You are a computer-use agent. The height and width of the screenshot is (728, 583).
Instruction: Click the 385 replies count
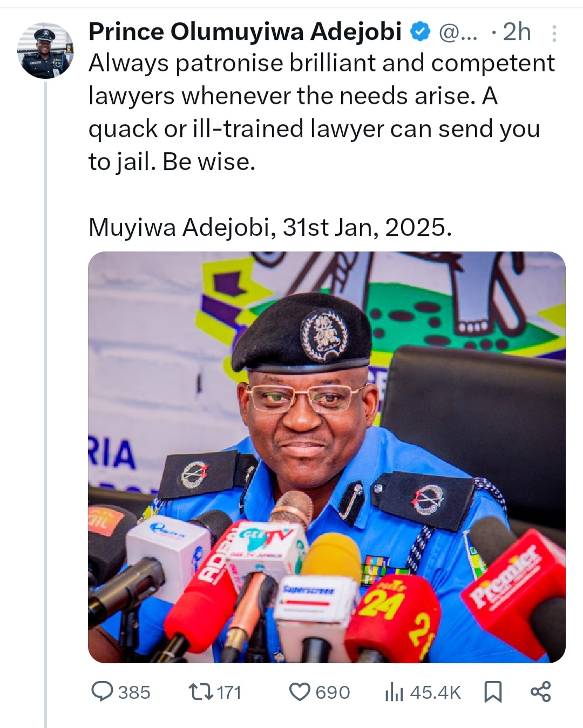[134, 692]
